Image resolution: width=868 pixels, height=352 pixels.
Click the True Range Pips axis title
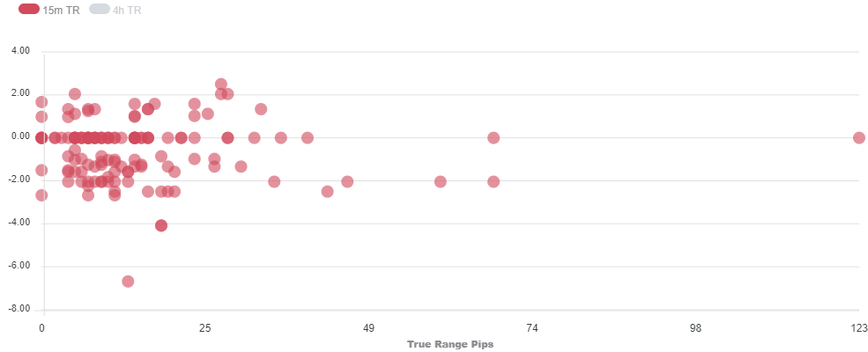click(x=449, y=344)
